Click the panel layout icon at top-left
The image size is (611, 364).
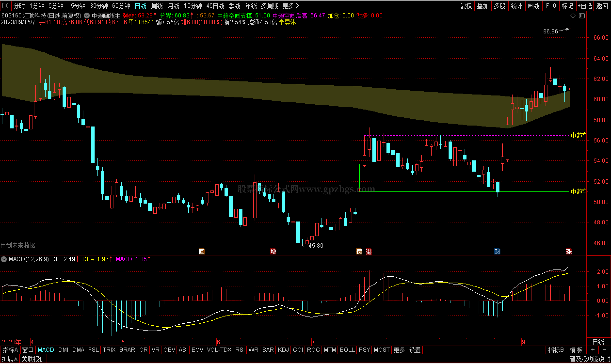[5, 5]
